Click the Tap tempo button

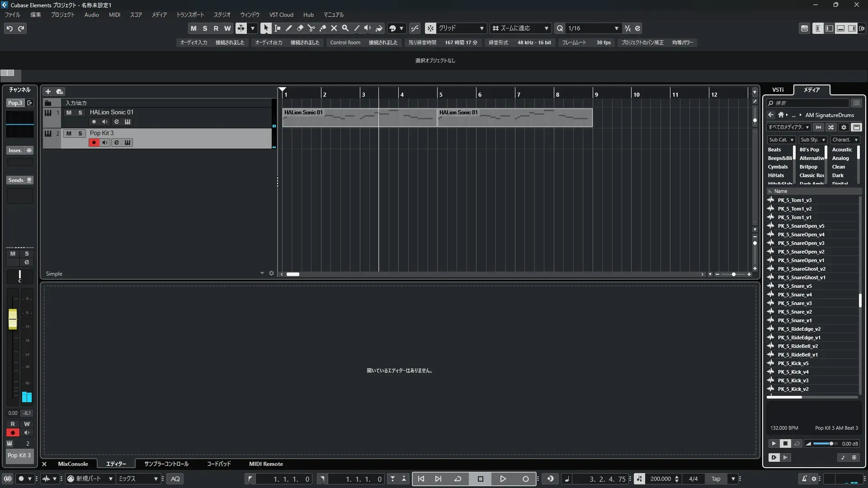click(x=716, y=479)
